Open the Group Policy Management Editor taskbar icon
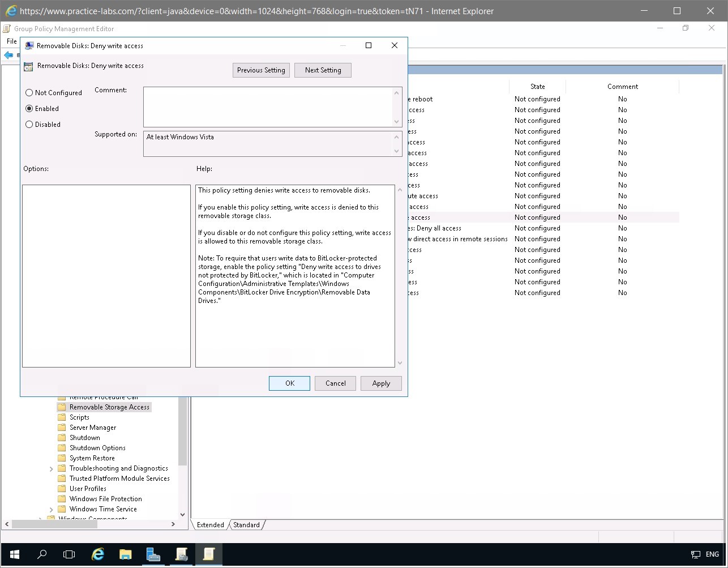The image size is (728, 568). [209, 554]
